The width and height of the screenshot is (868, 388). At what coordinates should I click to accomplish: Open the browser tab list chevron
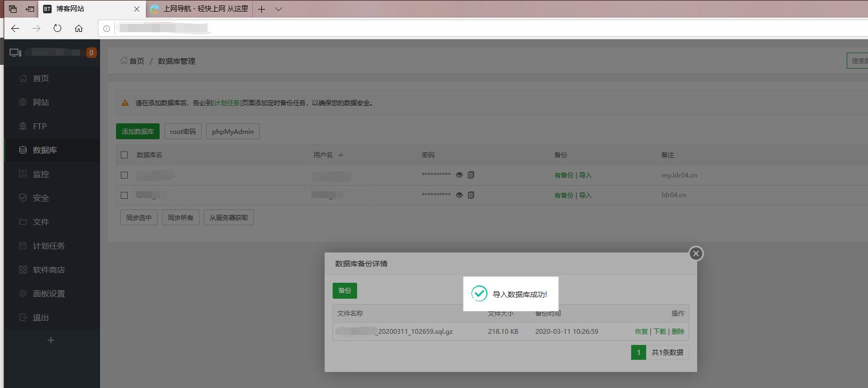[x=278, y=9]
